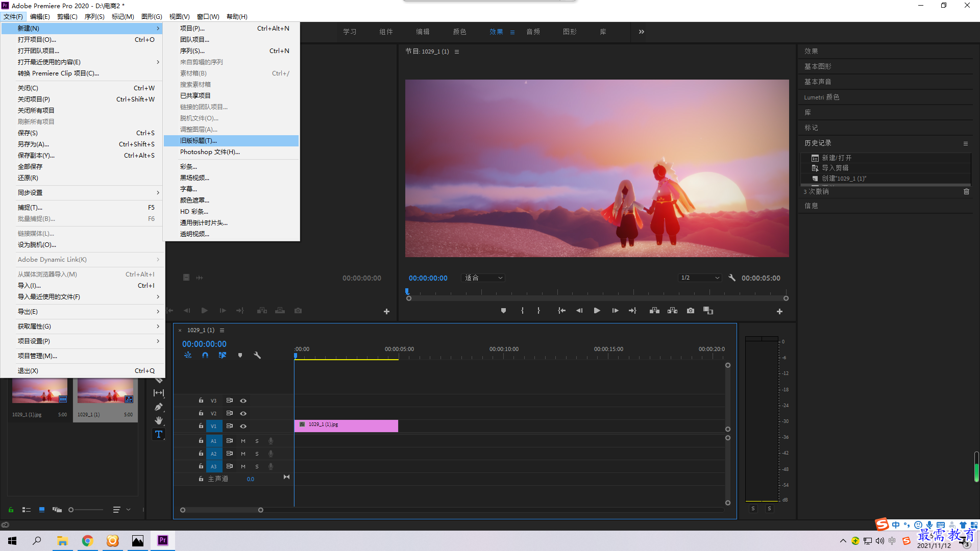This screenshot has width=980, height=551.
Task: Toggle lock on track V1
Action: (x=201, y=426)
